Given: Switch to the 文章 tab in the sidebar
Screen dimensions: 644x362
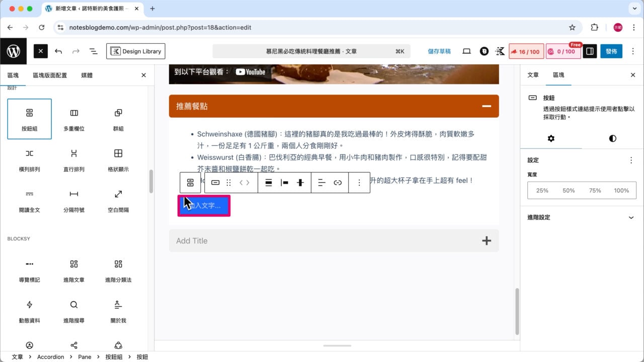Looking at the screenshot, I should pos(533,75).
